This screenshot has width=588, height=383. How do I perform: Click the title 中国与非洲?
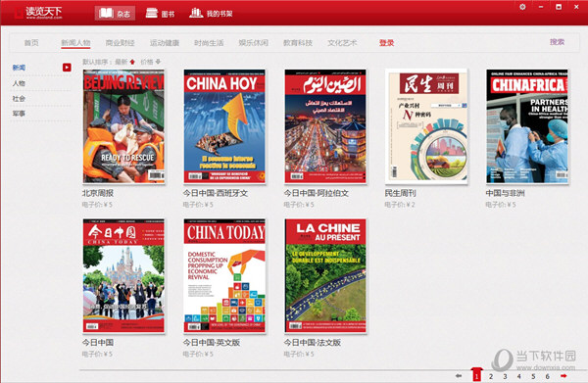505,193
